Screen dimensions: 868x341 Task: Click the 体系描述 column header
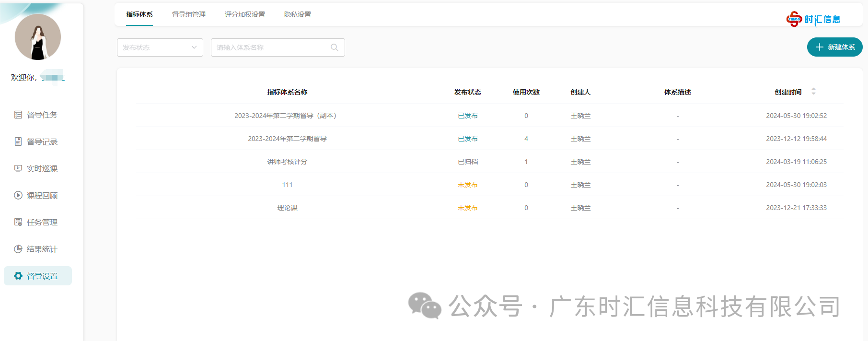678,92
